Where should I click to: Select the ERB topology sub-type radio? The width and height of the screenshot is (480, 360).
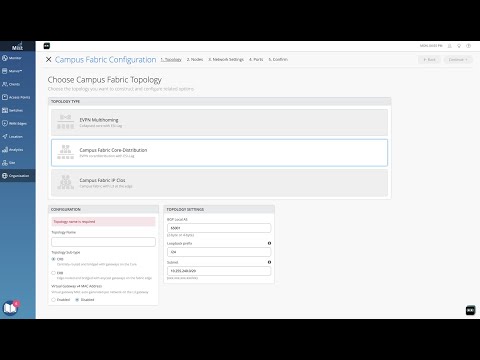point(53,273)
